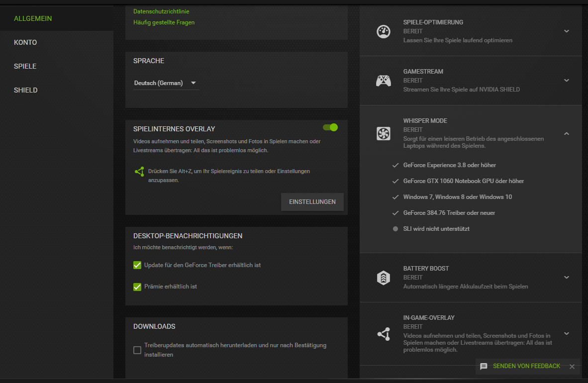Click the Spiele-Optimierung gauge icon
The height and width of the screenshot is (383, 588).
[383, 31]
